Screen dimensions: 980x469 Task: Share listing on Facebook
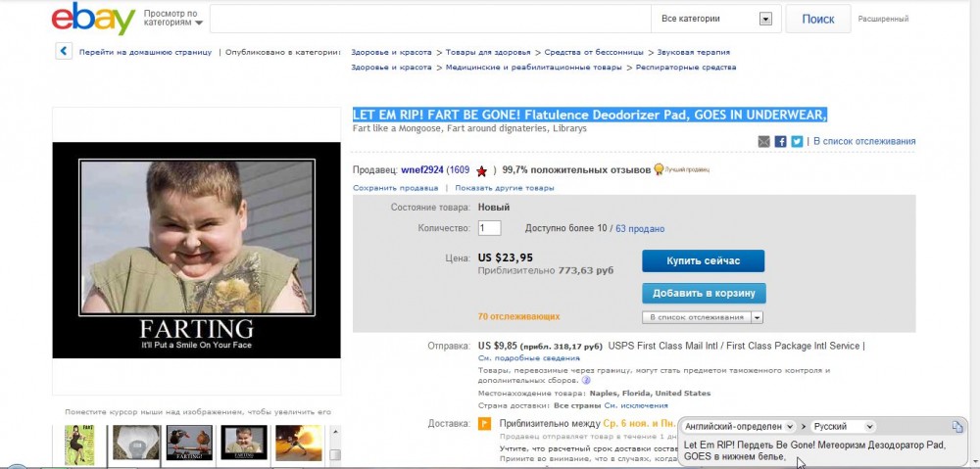(x=781, y=142)
